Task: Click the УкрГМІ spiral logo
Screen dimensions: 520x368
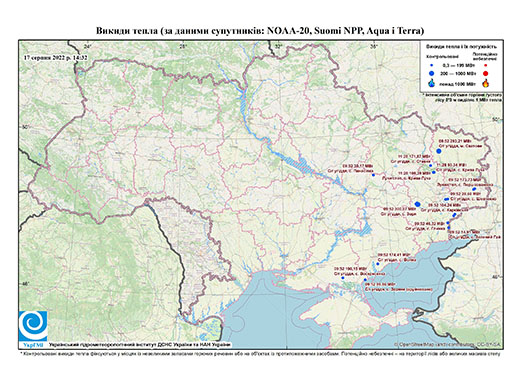Action: 33,326
